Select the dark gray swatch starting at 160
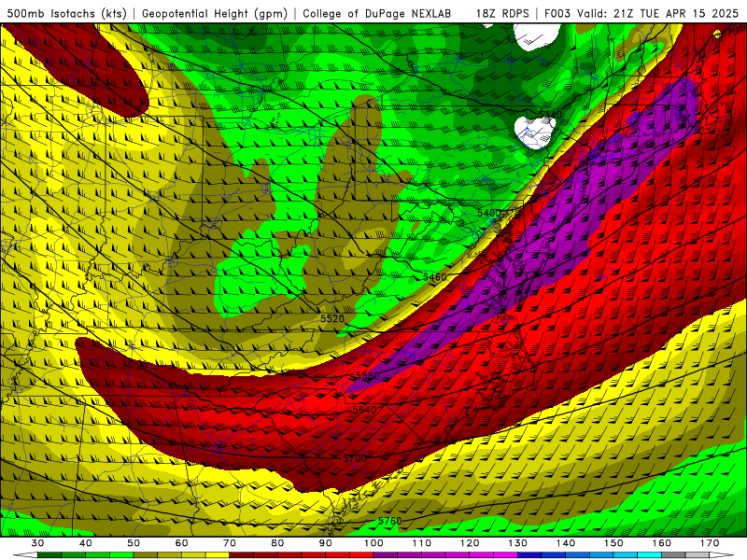The height and width of the screenshot is (560, 747). 673,555
